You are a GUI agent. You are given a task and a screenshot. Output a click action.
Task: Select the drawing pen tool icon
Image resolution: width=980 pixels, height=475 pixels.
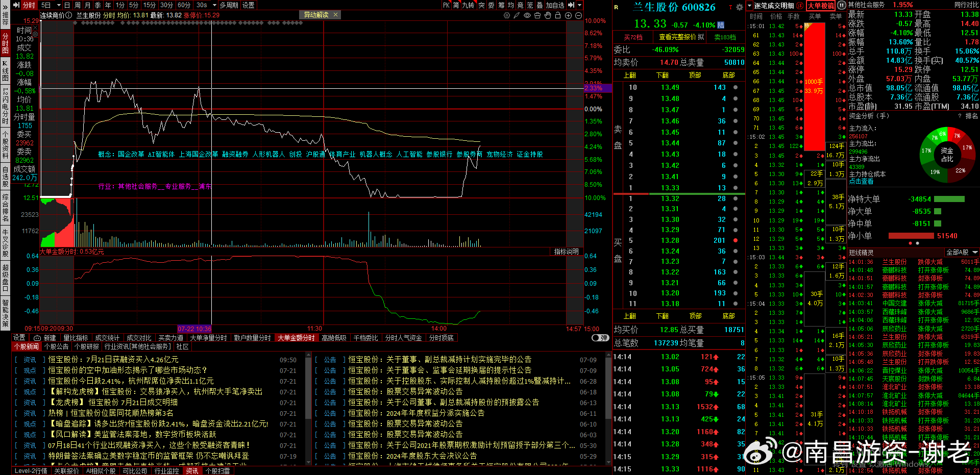(517, 15)
